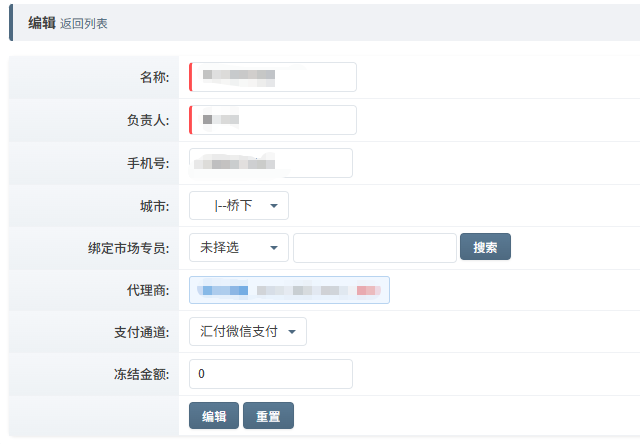The height and width of the screenshot is (444, 640).
Task: Click into the 负责人 input box
Action: pos(272,120)
